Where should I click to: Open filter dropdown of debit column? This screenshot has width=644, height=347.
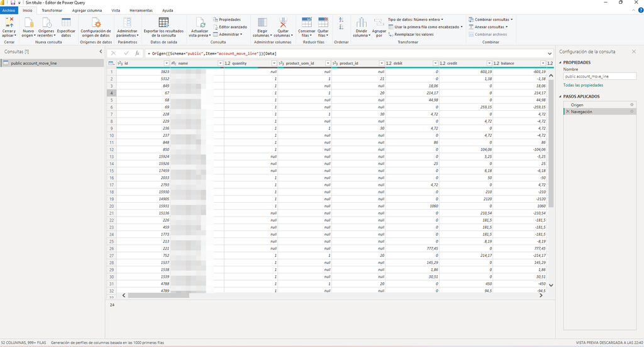(x=435, y=64)
